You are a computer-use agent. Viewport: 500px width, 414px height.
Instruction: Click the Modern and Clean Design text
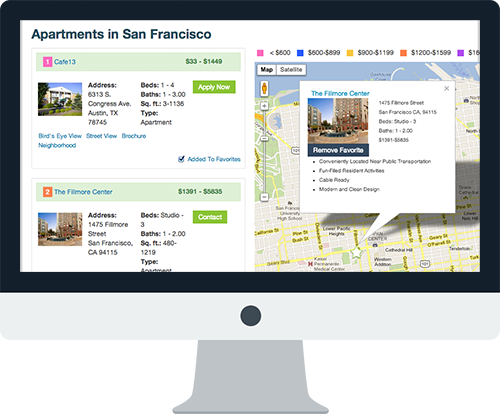pos(349,189)
